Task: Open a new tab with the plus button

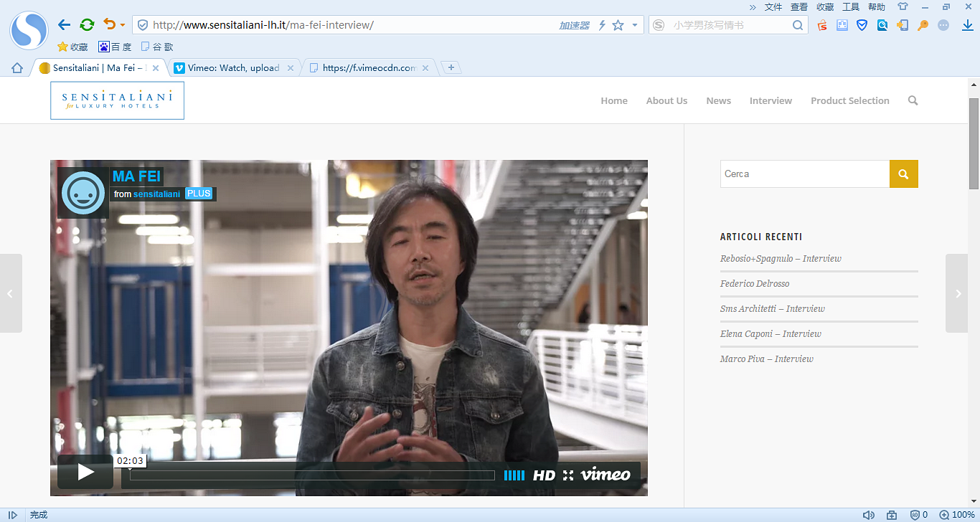Action: point(451,68)
